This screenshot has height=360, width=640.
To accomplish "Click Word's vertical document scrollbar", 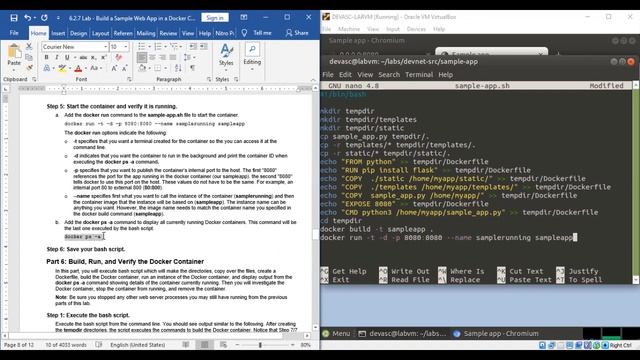I will pyautogui.click(x=315, y=208).
